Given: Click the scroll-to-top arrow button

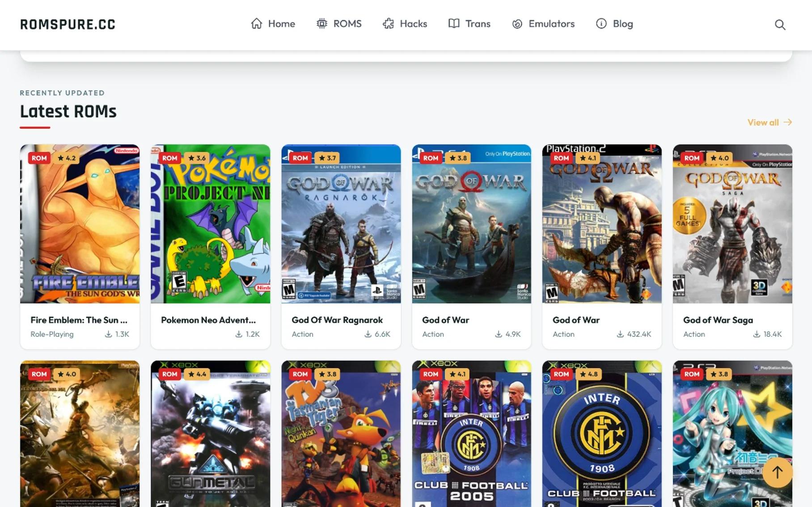Looking at the screenshot, I should [778, 473].
